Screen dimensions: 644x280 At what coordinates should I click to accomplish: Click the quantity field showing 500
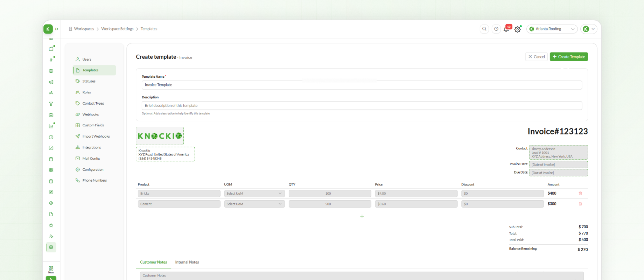tap(330, 204)
